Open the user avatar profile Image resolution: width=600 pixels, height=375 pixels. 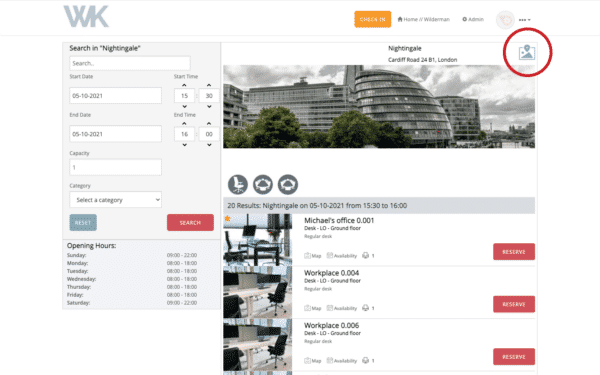[505, 20]
